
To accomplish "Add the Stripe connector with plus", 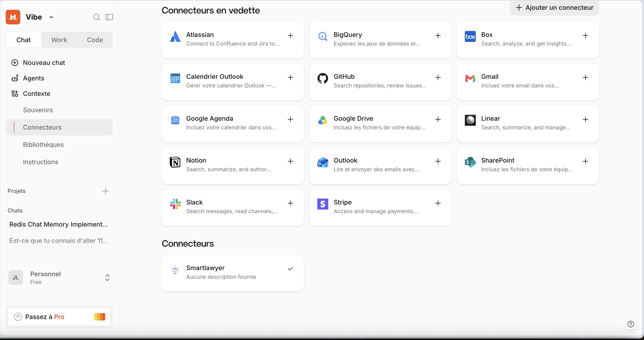I will tap(438, 203).
